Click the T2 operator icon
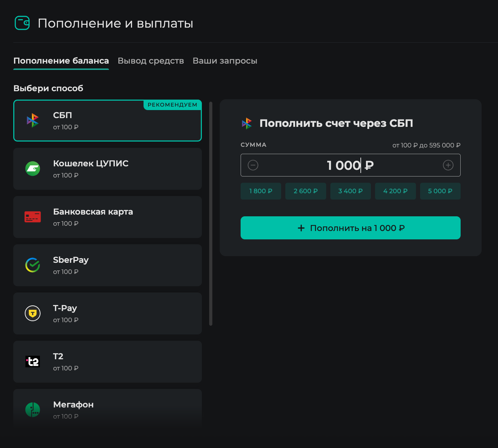The image size is (498, 448). 32,361
